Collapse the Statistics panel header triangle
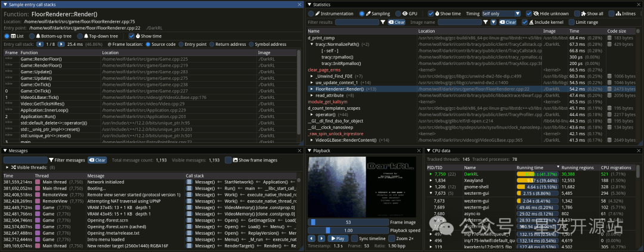The width and height of the screenshot is (644, 252). click(x=309, y=4)
